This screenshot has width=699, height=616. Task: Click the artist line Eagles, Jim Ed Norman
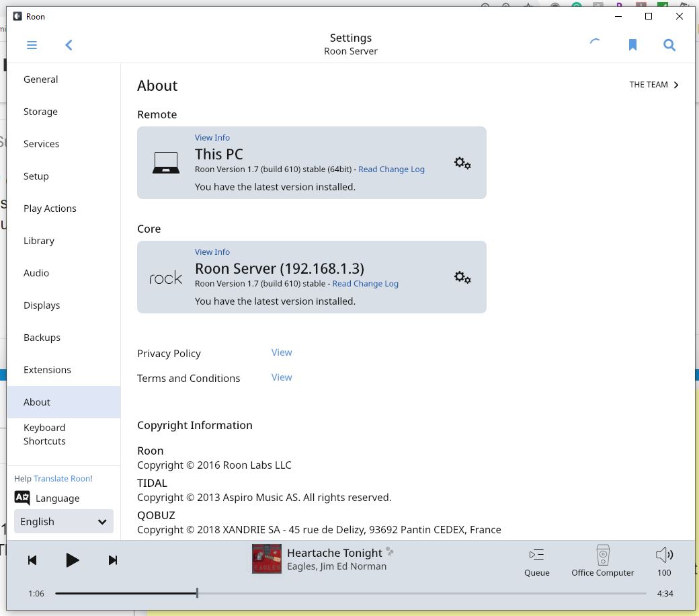pos(337,566)
